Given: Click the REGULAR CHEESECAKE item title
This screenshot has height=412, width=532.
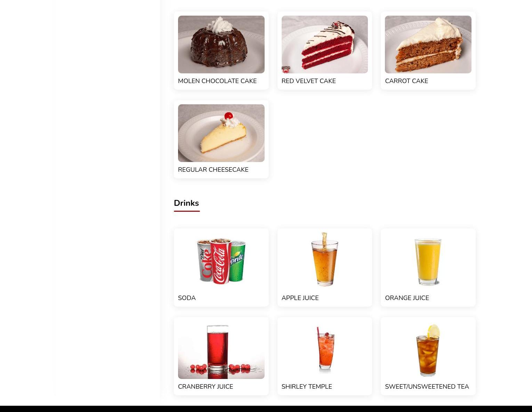Looking at the screenshot, I should 213,170.
